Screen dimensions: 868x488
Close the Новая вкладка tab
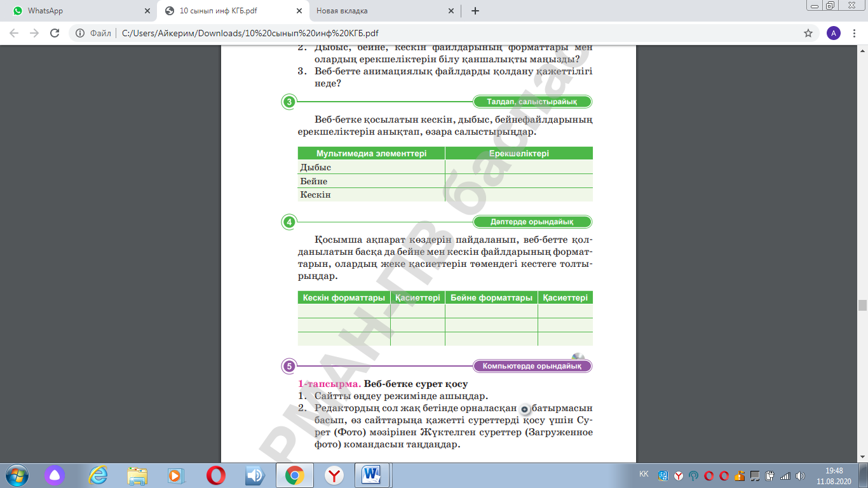tap(451, 11)
